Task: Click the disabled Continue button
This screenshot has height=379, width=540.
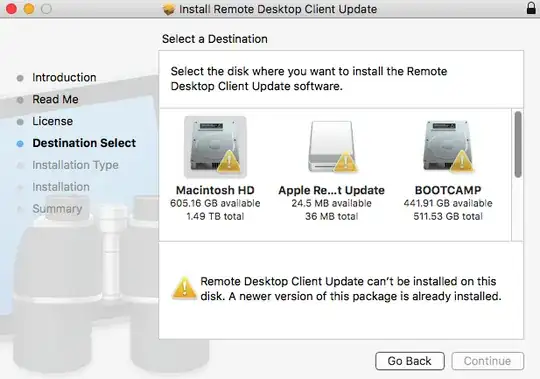Action: [487, 361]
